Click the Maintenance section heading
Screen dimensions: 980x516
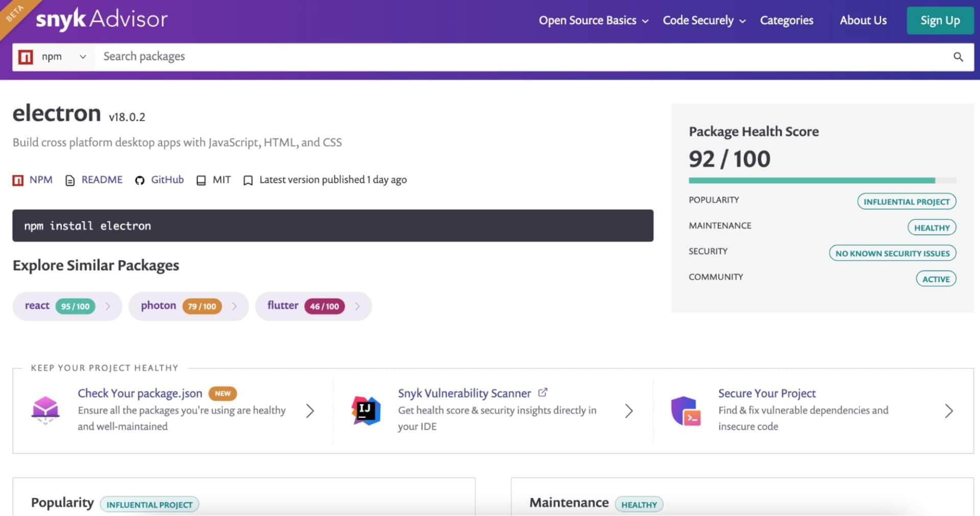click(569, 503)
